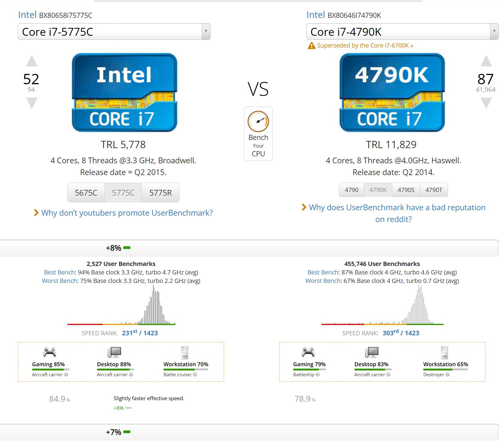This screenshot has width=502, height=448.
Task: Expand the youtubers promote UserBenchmark question
Action: coord(127,213)
